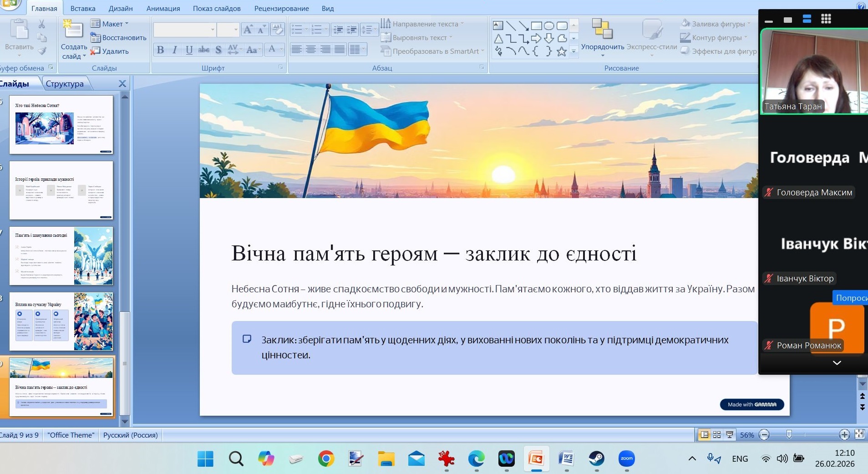Select the five-point star shape
868x474 pixels.
click(562, 51)
